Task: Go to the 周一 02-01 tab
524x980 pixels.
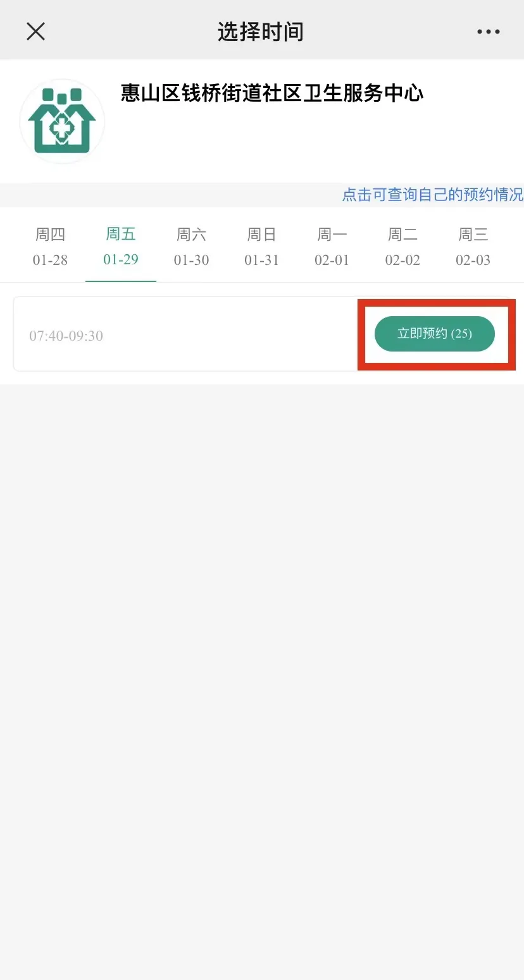Action: point(332,247)
